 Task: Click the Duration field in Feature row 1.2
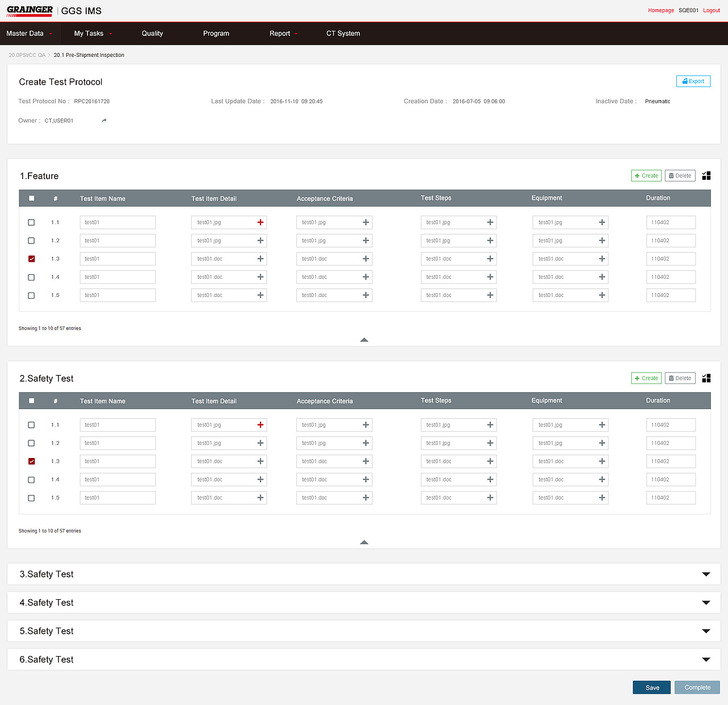click(x=671, y=241)
